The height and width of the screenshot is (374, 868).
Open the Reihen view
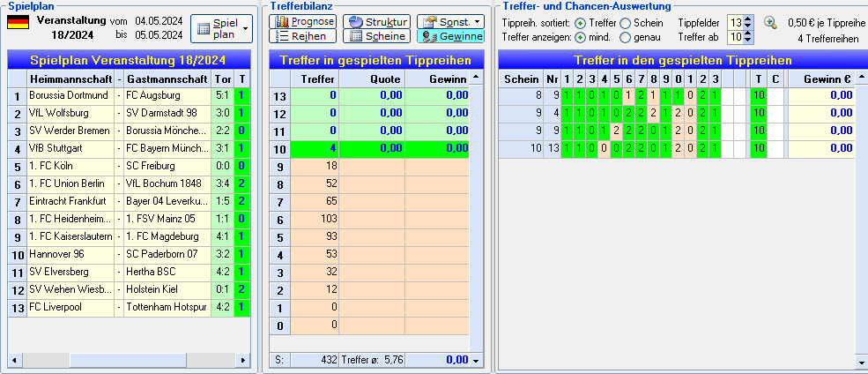coord(303,36)
